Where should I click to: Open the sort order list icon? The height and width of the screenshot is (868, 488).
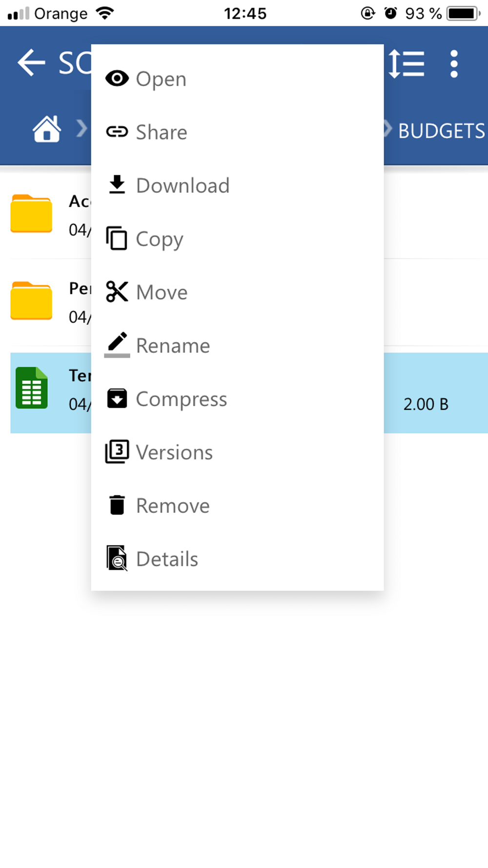point(407,64)
